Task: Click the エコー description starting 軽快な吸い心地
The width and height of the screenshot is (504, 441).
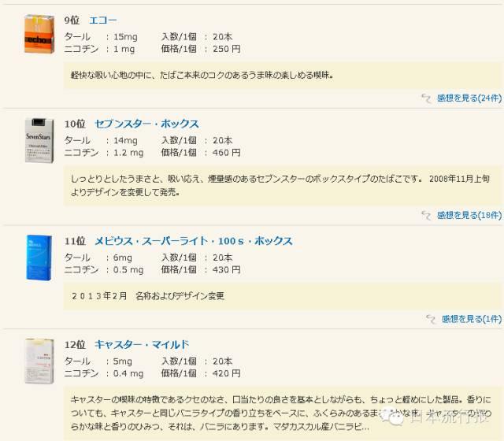Action: pyautogui.click(x=202, y=76)
